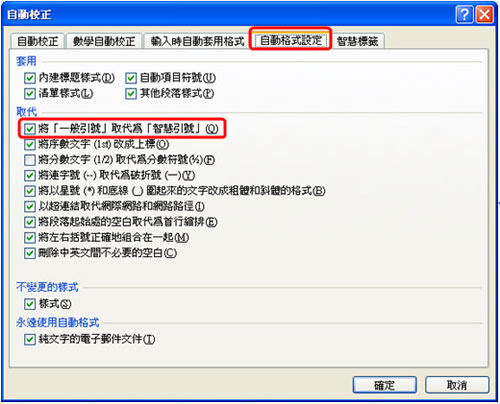Toggle 序數文字 (1st) 改成上標 checkbox

(x=30, y=144)
